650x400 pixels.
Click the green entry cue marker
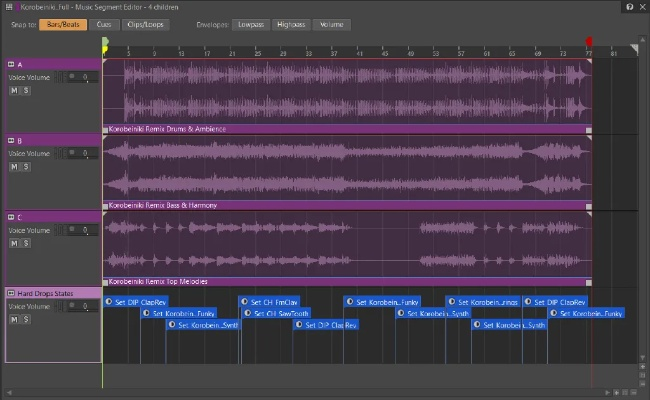pos(104,43)
